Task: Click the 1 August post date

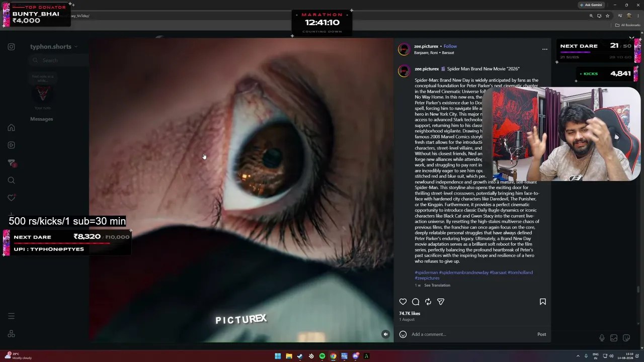Action: click(x=407, y=320)
